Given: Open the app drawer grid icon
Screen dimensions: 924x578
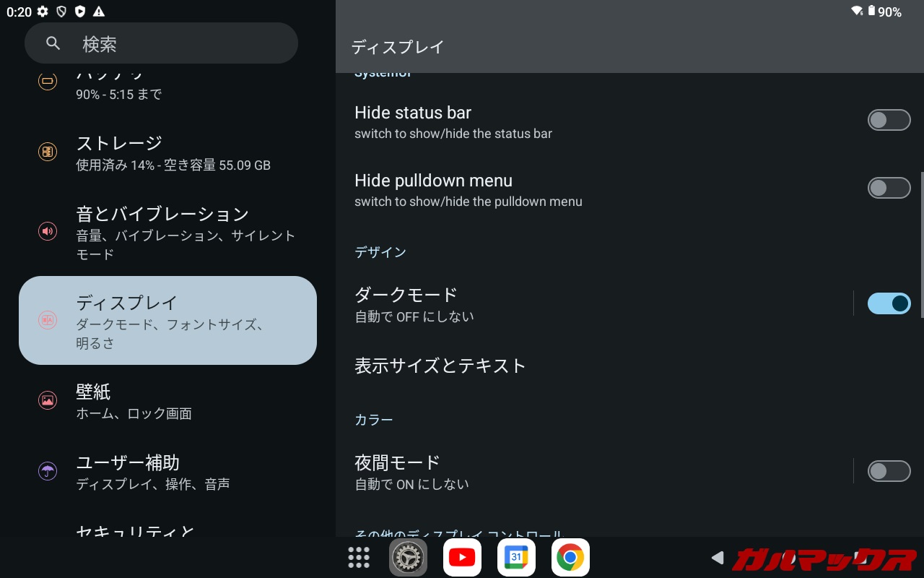Looking at the screenshot, I should pos(359,557).
